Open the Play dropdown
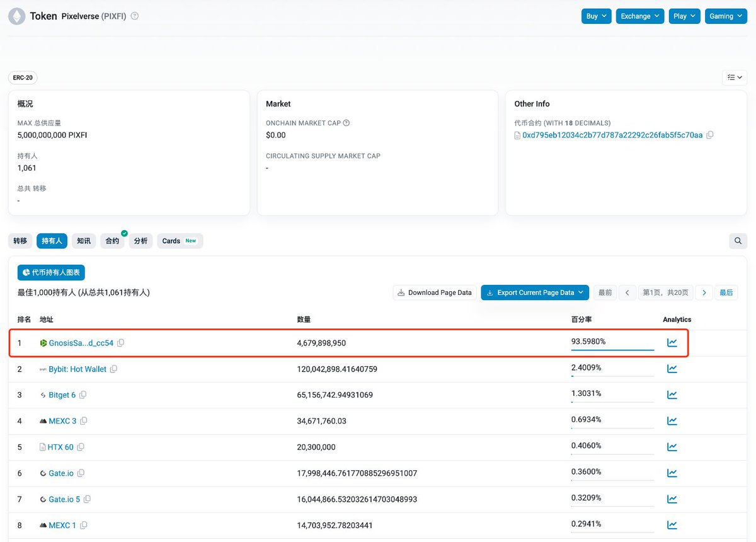Image resolution: width=756 pixels, height=542 pixels. [x=685, y=16]
